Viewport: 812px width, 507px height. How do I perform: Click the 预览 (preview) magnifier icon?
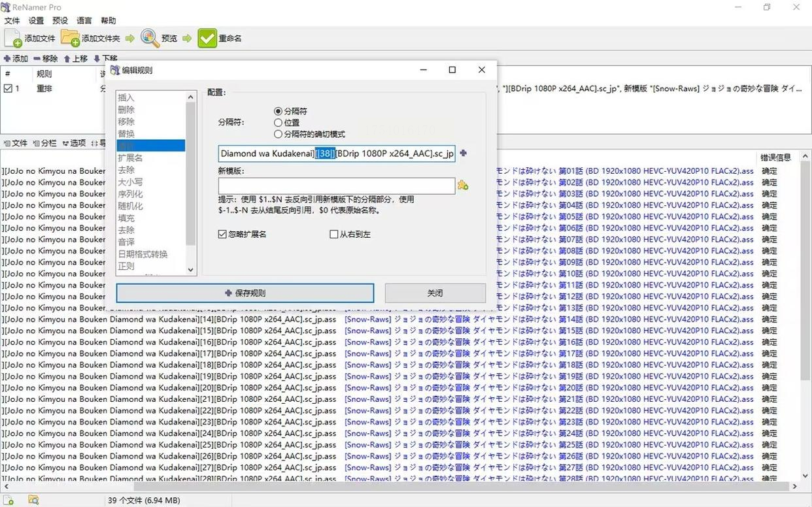point(150,39)
